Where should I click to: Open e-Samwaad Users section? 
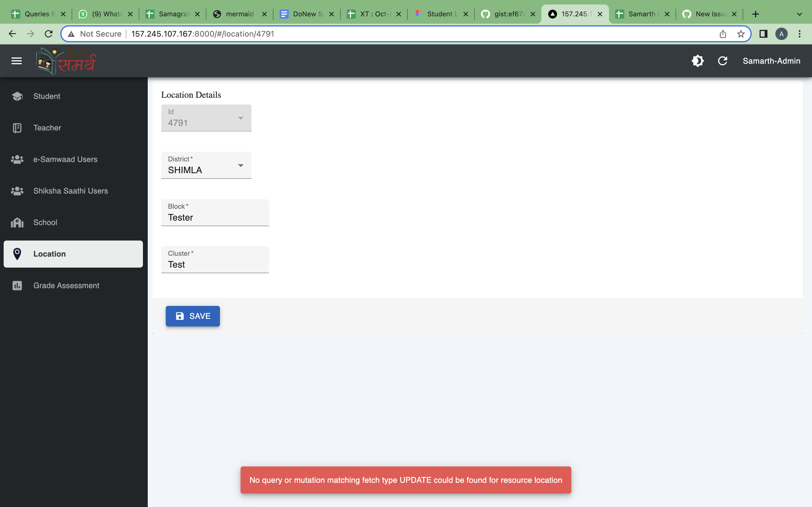65,159
